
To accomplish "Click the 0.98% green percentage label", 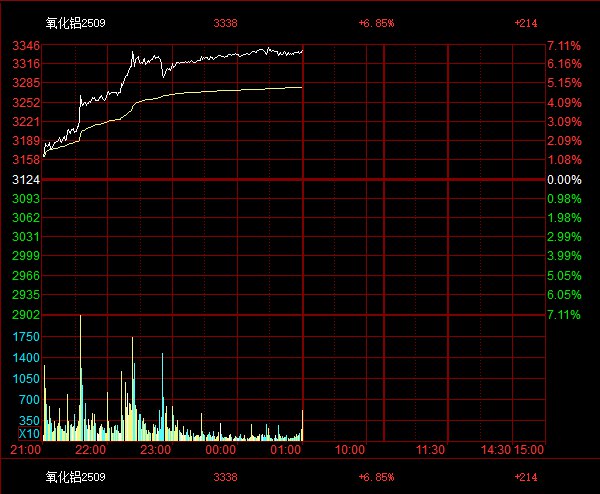I will coord(564,199).
